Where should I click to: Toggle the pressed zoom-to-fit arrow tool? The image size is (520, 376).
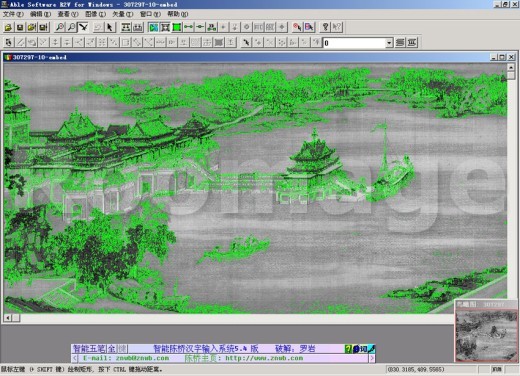(83, 27)
